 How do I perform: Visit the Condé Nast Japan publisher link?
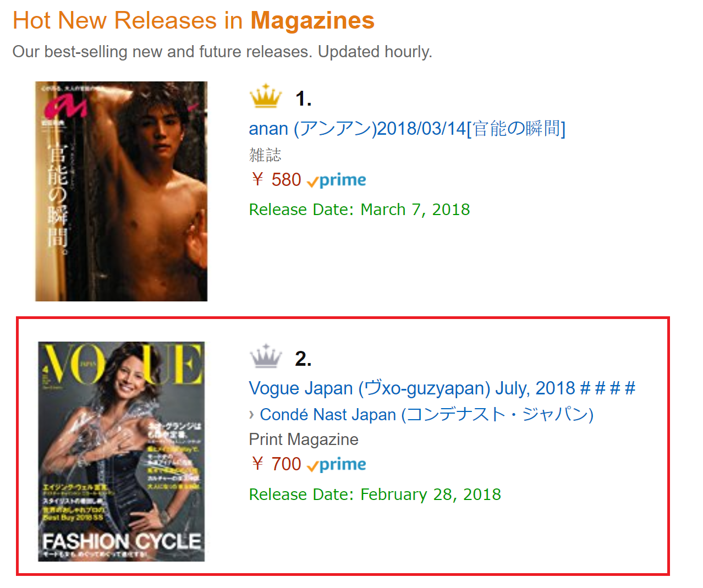[x=426, y=414]
